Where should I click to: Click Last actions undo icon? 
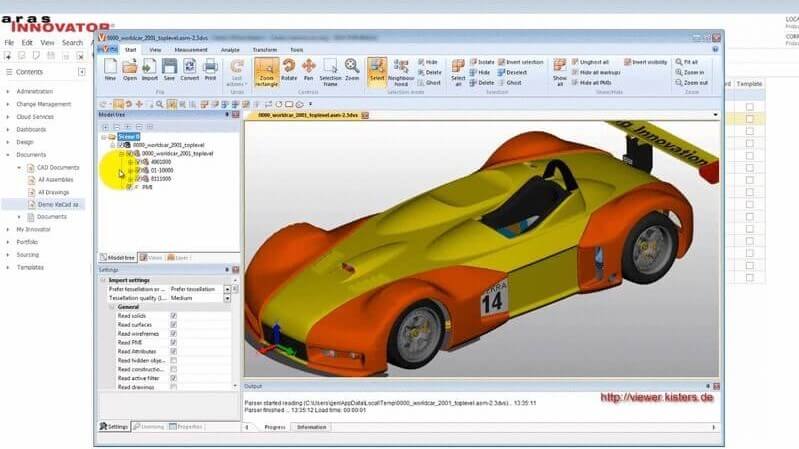coord(236,72)
